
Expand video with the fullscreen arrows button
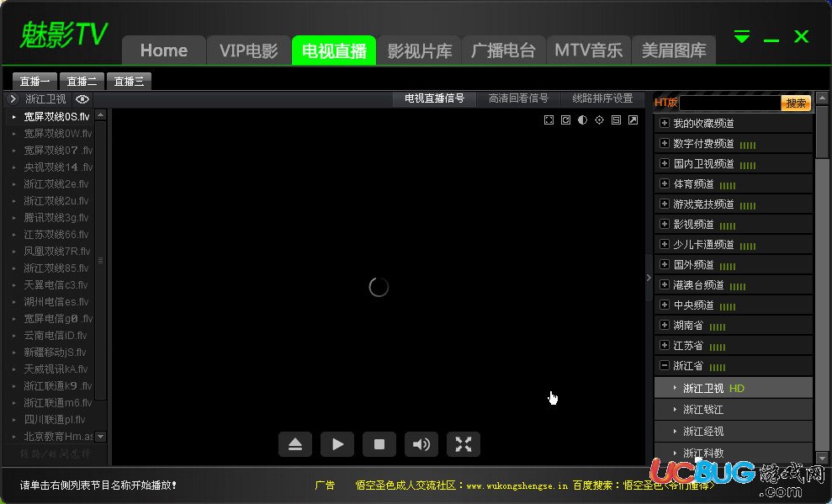coord(464,444)
